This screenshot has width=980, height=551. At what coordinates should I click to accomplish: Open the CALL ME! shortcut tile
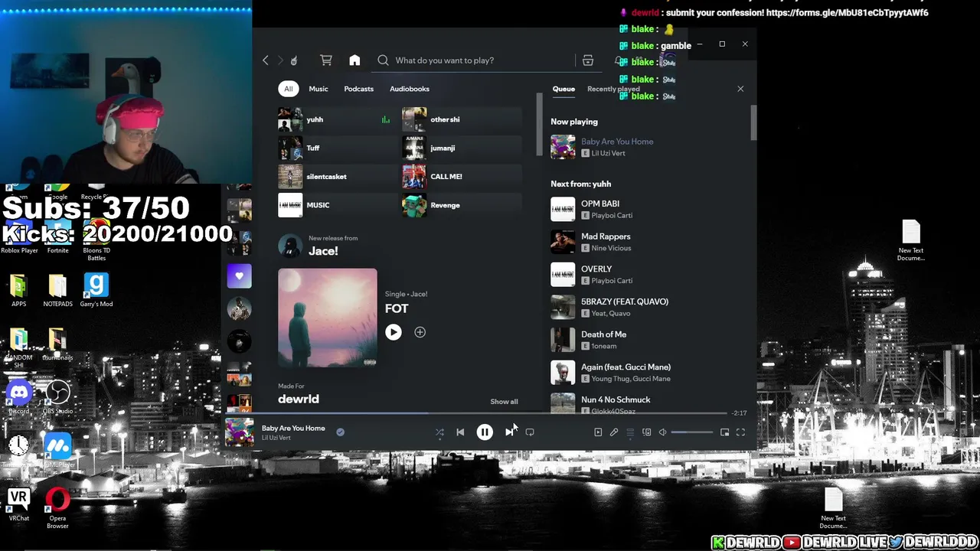click(462, 177)
